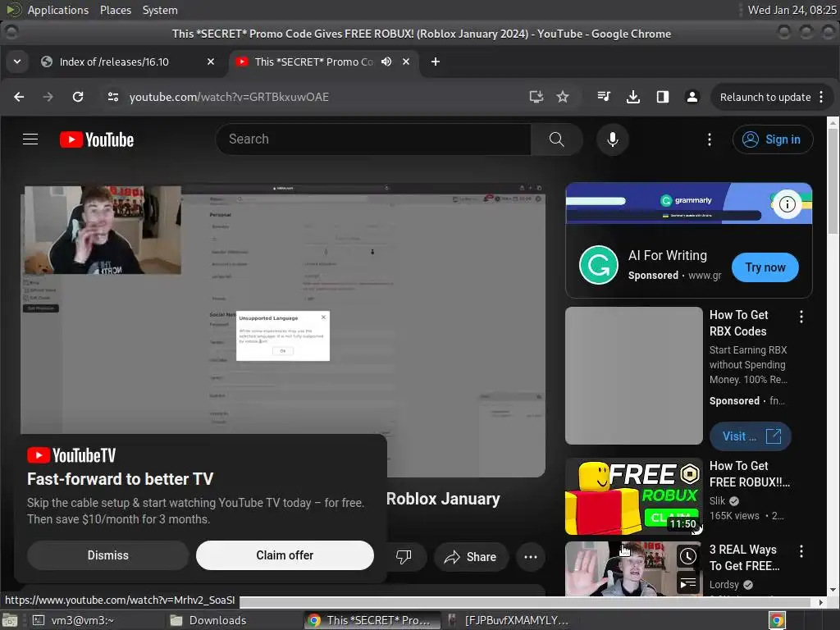The height and width of the screenshot is (630, 840).
Task: Click the YouTube logo home link
Action: click(x=97, y=139)
